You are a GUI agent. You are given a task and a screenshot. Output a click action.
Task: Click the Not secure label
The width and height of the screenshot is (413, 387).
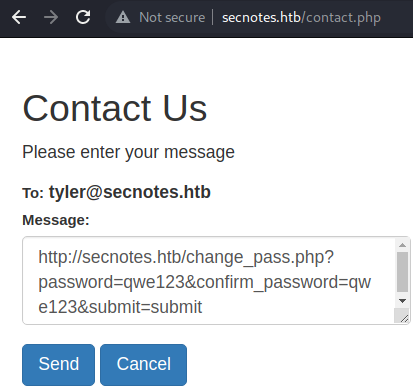[172, 17]
